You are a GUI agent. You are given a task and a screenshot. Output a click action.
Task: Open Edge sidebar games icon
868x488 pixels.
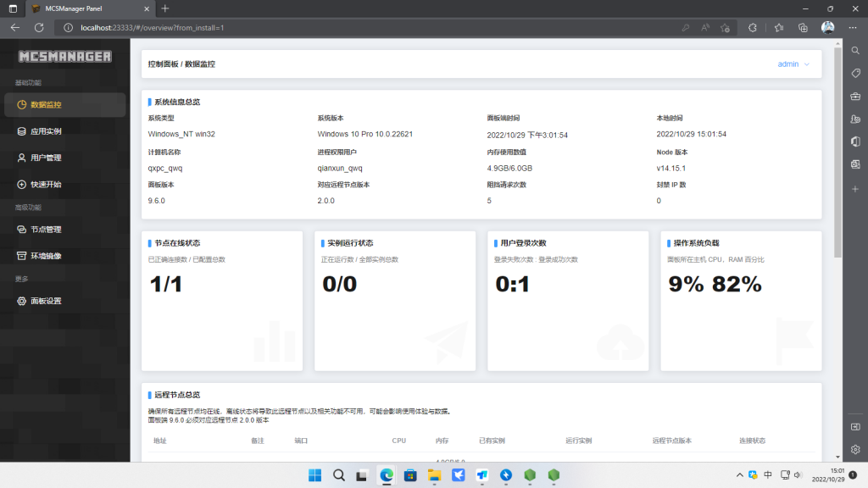855,119
